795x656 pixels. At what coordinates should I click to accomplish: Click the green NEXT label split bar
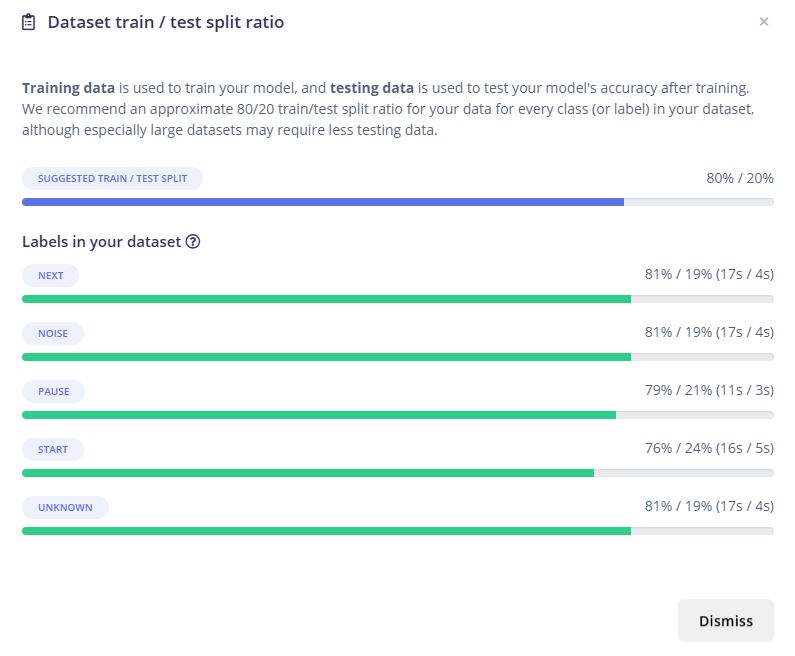[326, 299]
